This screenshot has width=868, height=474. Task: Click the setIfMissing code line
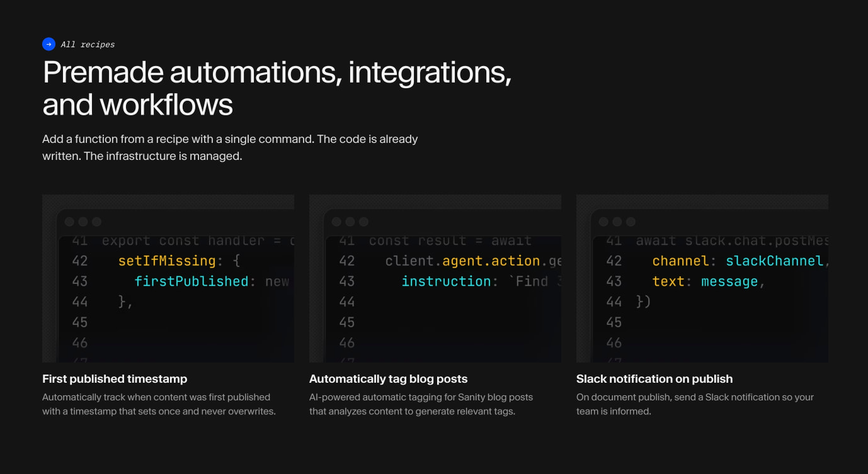179,261
